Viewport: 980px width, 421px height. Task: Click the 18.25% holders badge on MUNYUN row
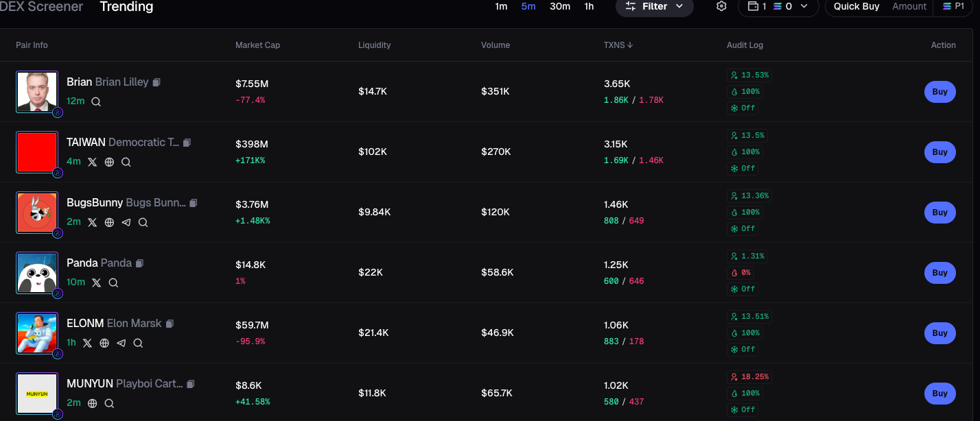[749, 377]
